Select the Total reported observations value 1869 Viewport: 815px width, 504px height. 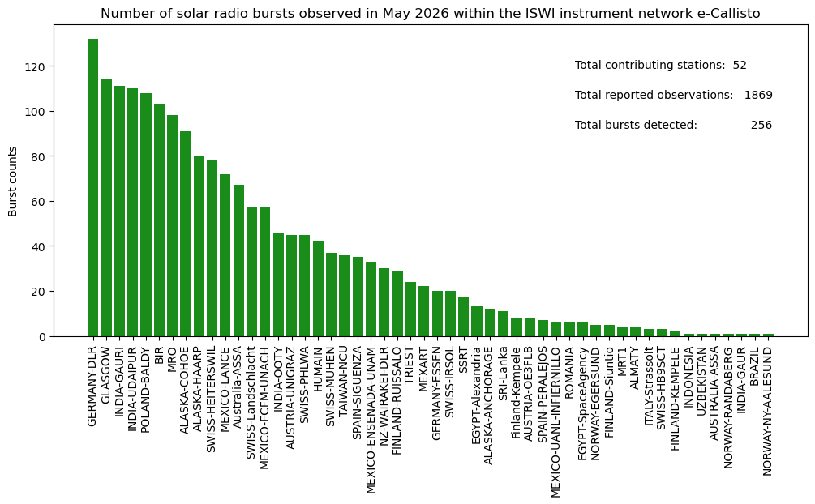coord(758,95)
